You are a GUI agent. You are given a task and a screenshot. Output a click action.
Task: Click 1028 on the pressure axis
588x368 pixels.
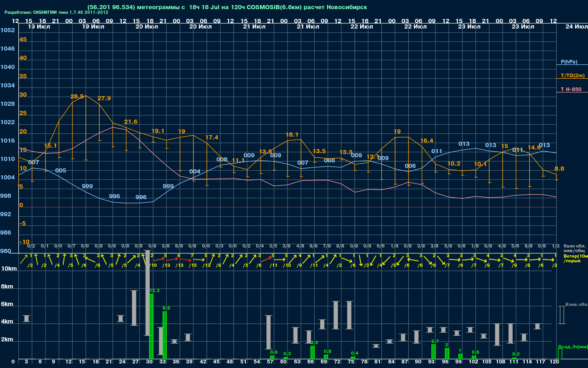(7, 104)
